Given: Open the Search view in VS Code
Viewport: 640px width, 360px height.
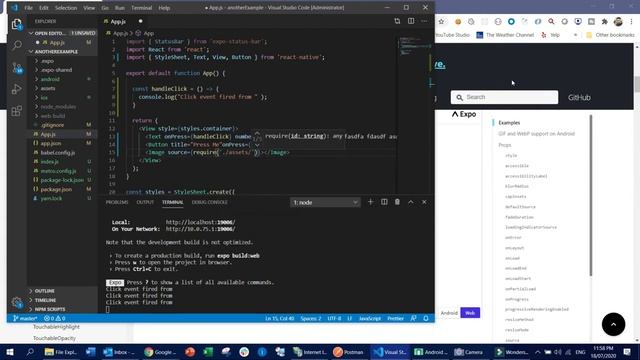Looking at the screenshot, I should (x=17, y=45).
